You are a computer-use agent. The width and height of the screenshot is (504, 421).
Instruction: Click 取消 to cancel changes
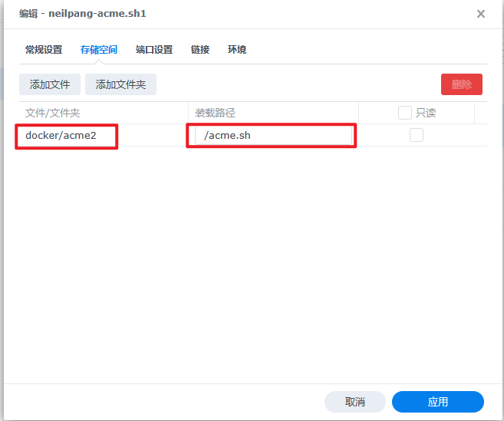355,402
